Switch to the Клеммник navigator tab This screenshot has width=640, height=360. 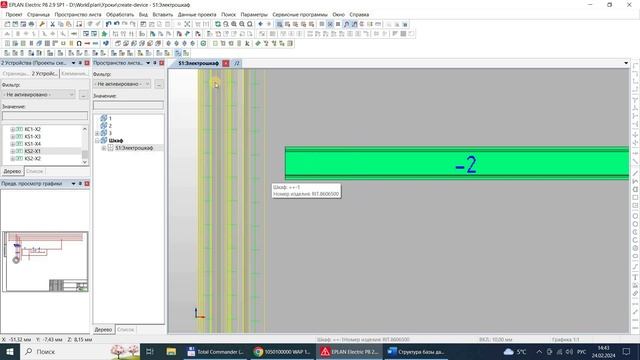click(74, 74)
